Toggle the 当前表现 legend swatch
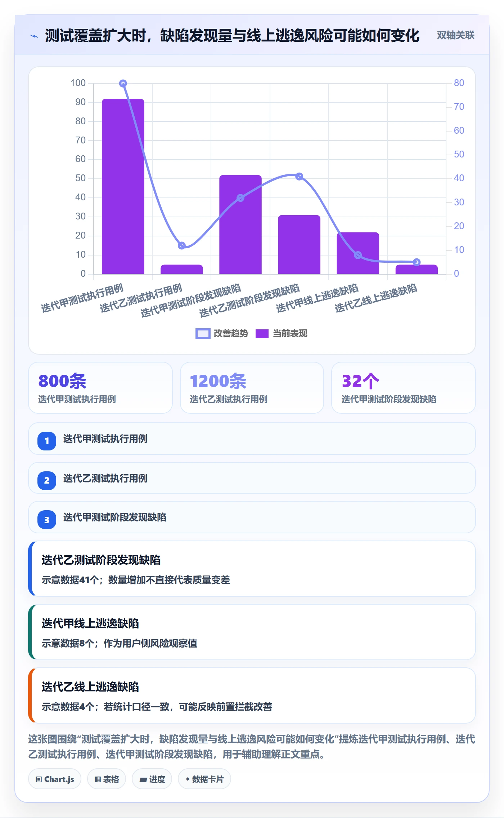The image size is (504, 818). 262,334
